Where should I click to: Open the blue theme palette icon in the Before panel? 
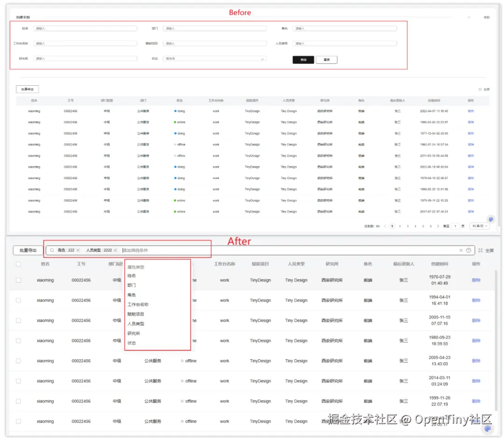click(x=491, y=220)
